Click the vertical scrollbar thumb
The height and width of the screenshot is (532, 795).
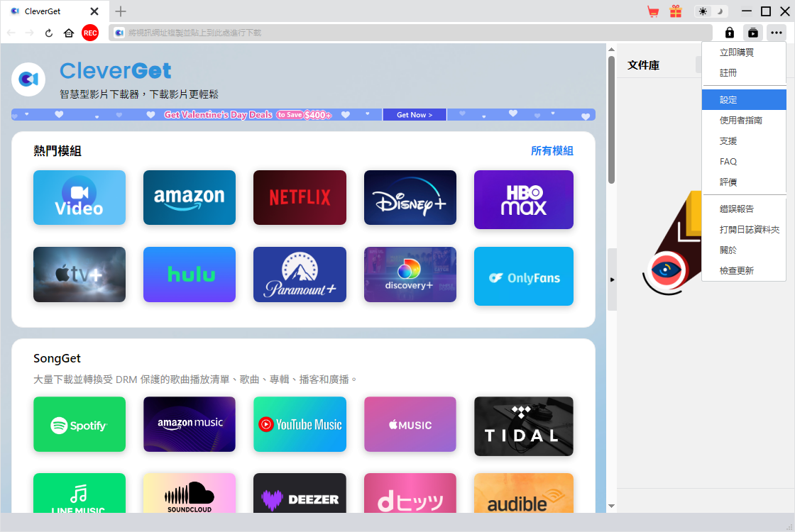(x=611, y=119)
